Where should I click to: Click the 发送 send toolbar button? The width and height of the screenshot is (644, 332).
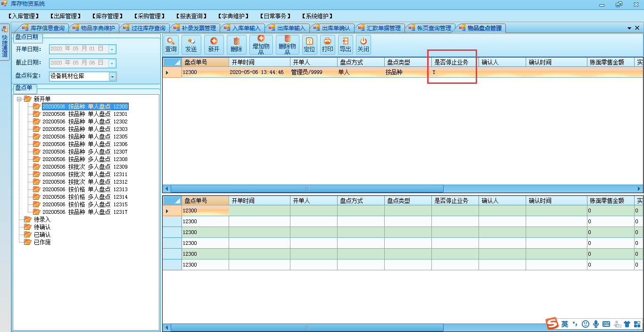point(191,45)
